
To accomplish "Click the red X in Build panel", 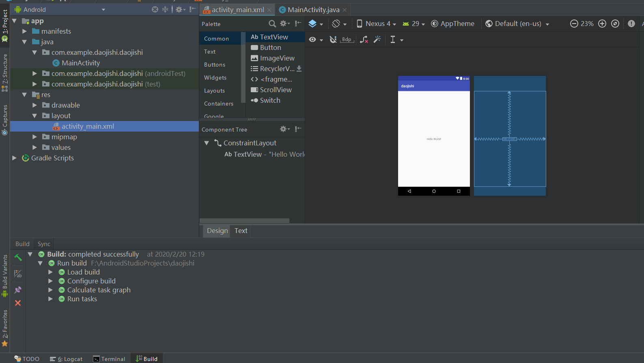I will [18, 303].
